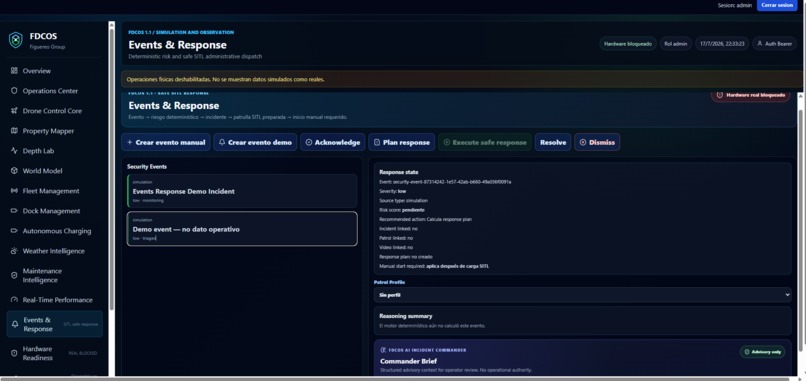Click the shield icon in Advisory only badge
806x381 pixels.
[746, 352]
